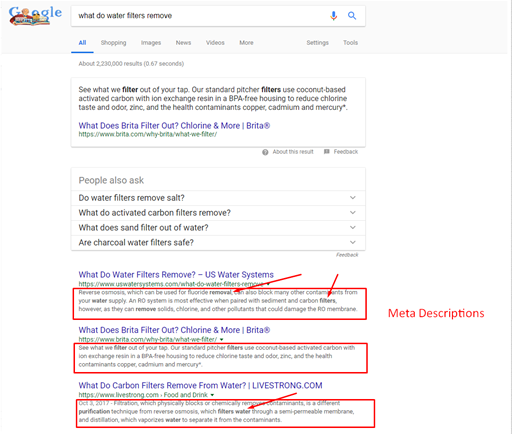Click question "Are charcoal water filters safe?"

point(136,242)
